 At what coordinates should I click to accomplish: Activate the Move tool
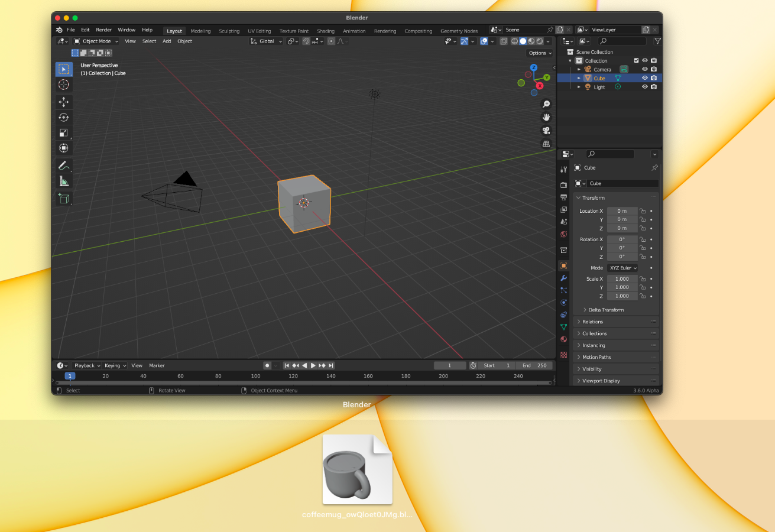[x=64, y=102]
